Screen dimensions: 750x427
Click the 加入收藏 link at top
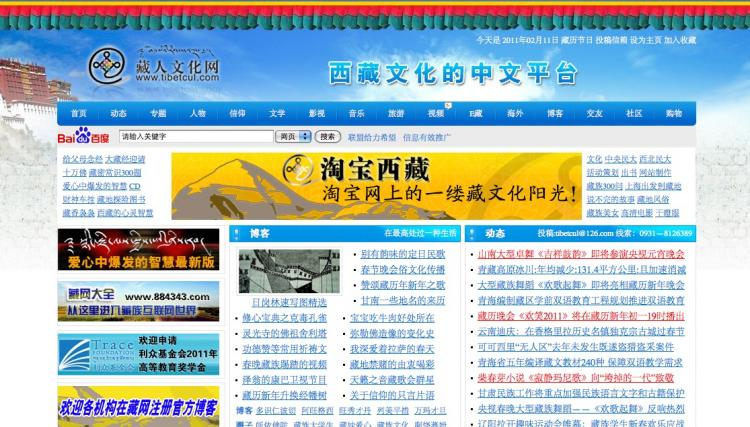point(680,40)
